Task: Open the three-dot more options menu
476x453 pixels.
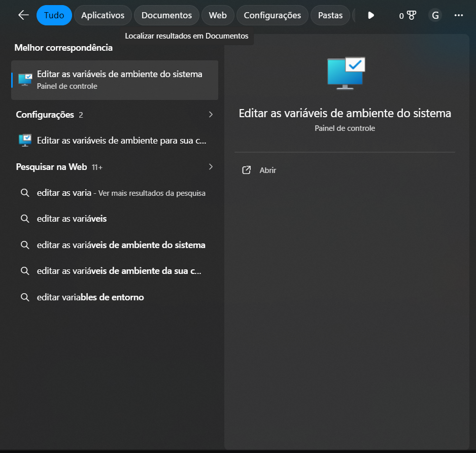Action: coord(459,15)
